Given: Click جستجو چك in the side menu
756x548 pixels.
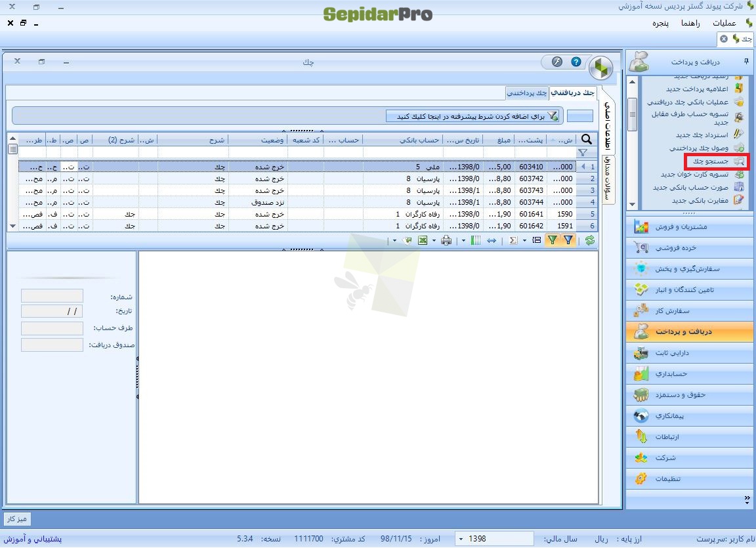Looking at the screenshot, I should 716,161.
